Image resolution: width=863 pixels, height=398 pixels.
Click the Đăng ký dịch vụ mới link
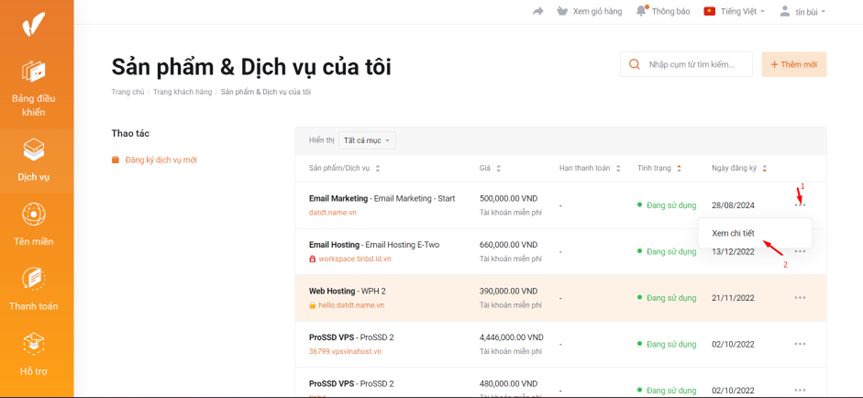(161, 160)
